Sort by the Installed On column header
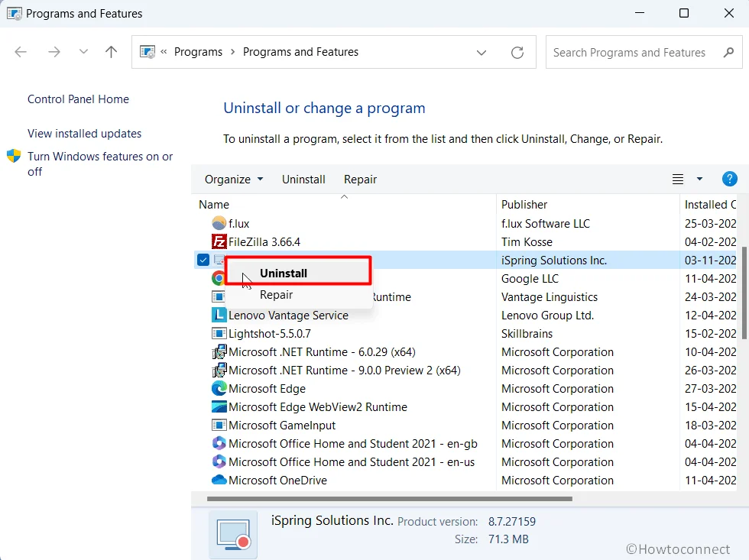The height and width of the screenshot is (560, 749). [710, 204]
